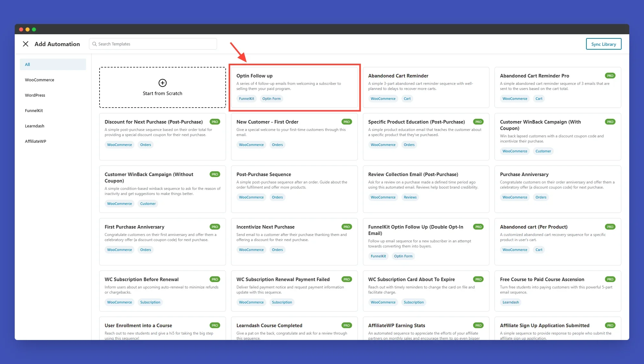Click title User Enrollment into a Course
This screenshot has height=364, width=644.
point(138,326)
